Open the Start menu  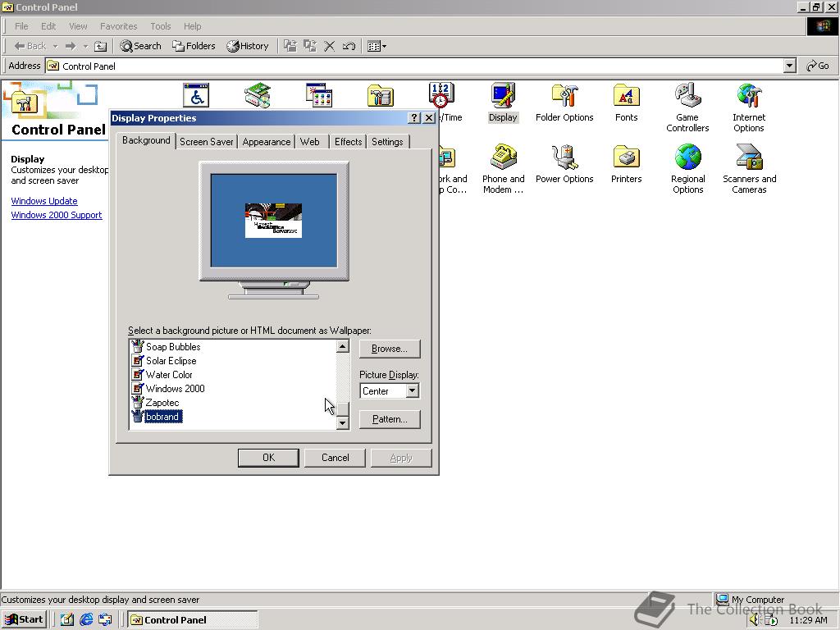pyautogui.click(x=25, y=620)
